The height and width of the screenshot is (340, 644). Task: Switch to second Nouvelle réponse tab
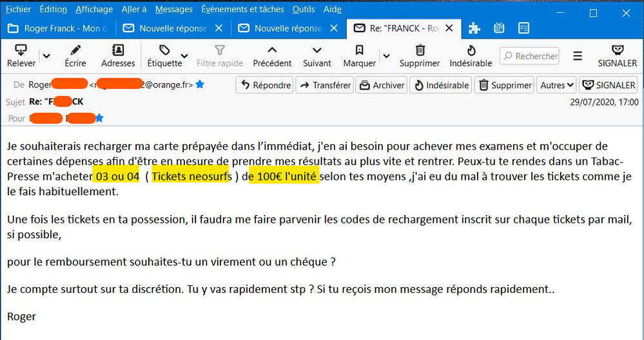coord(282,28)
